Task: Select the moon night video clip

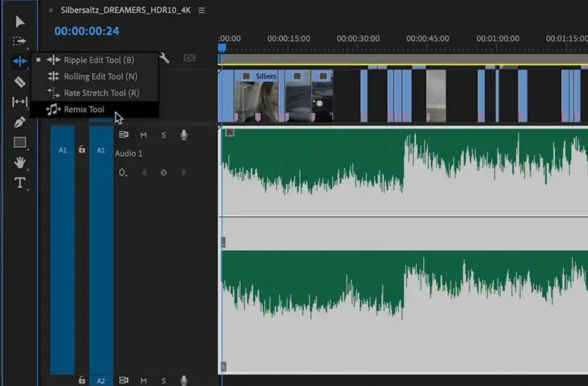Action: click(x=322, y=96)
